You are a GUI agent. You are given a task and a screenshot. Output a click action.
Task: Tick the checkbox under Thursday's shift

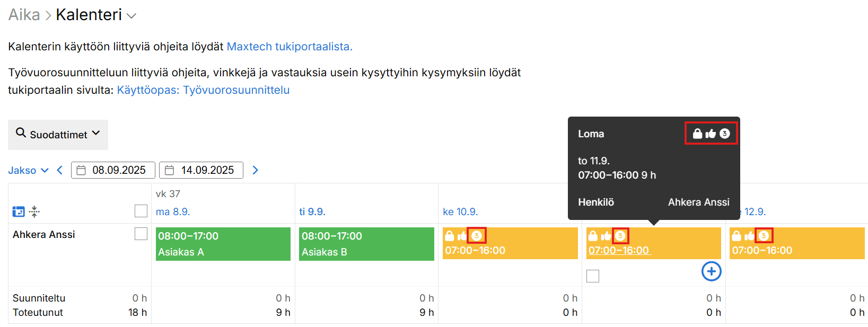click(x=593, y=276)
